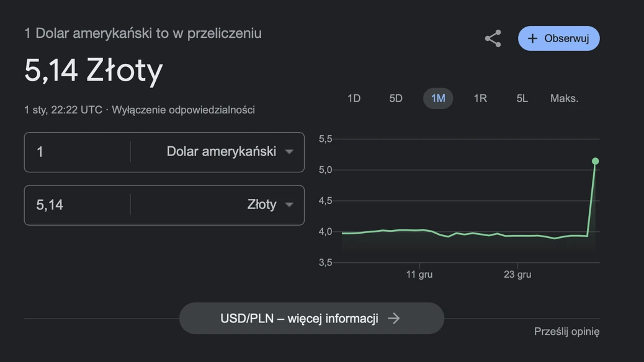Open USD/PLN – więcej informacji
The height and width of the screenshot is (362, 644).
300,318
